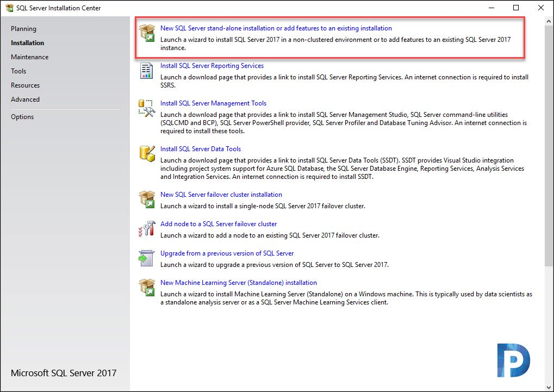Image resolution: width=554 pixels, height=392 pixels.
Task: Click the Management Tools hammer-and-wrench icon
Action: 147,108
